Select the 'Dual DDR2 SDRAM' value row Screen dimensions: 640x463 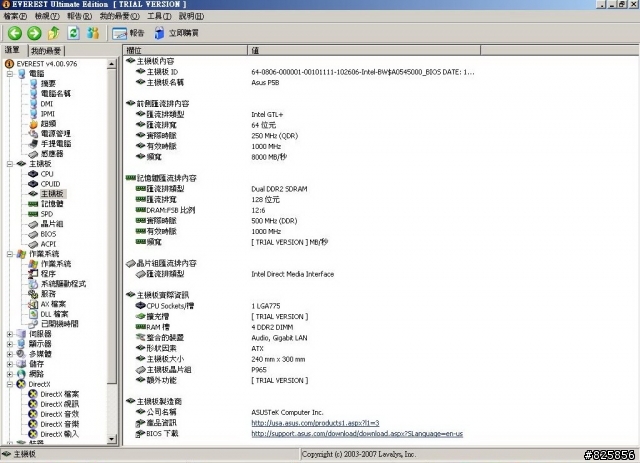[279, 189]
